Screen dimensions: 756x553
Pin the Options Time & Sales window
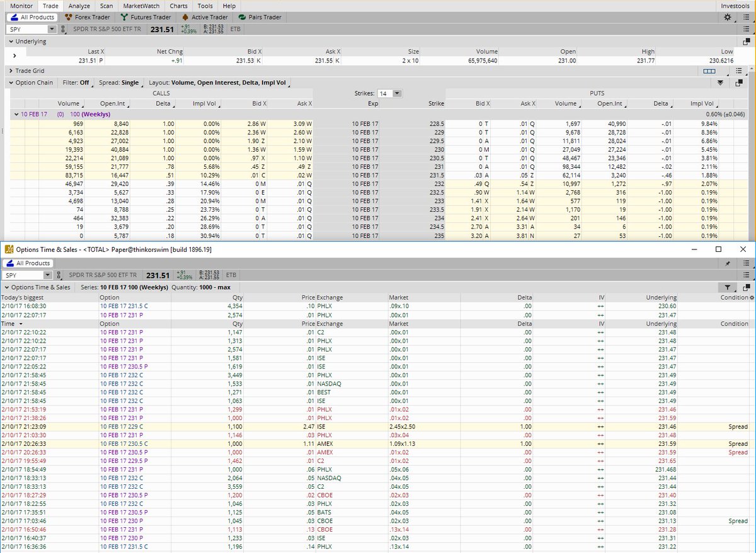(x=728, y=263)
